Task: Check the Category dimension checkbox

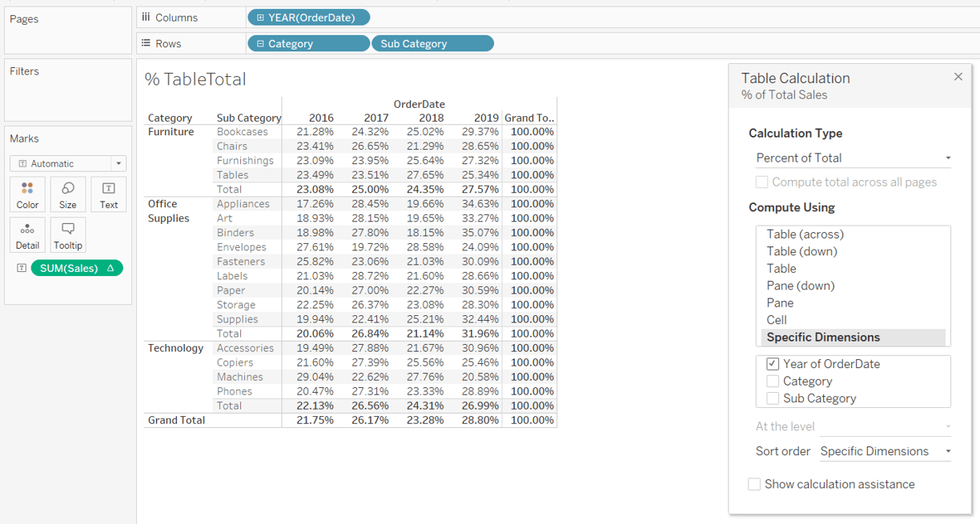Action: click(773, 382)
